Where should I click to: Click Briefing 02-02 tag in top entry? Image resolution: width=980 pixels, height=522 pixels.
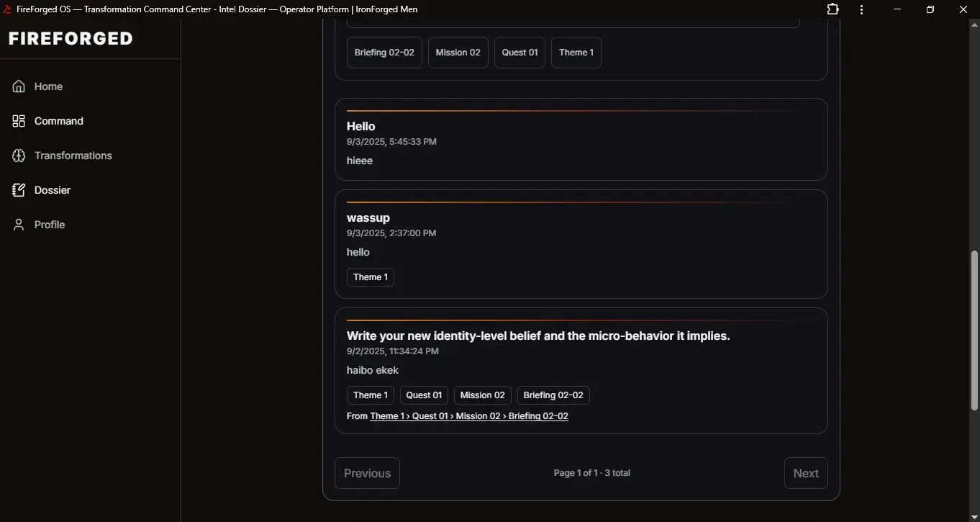(384, 53)
